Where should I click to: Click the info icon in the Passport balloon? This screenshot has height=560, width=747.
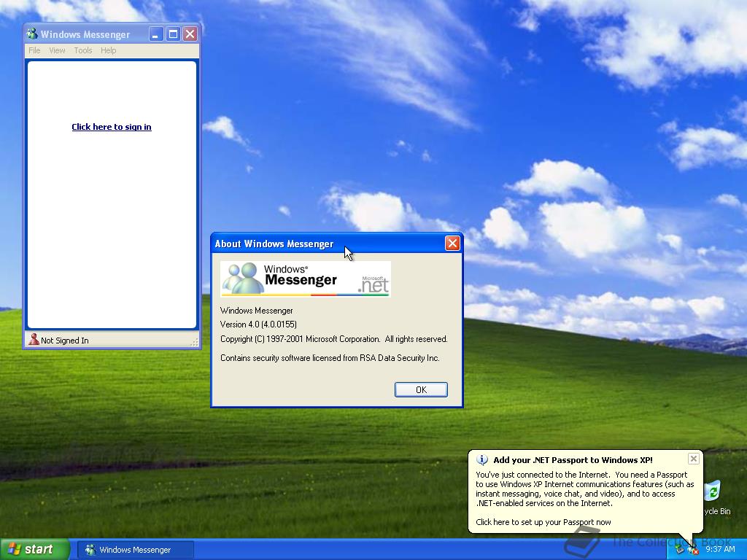click(x=482, y=459)
